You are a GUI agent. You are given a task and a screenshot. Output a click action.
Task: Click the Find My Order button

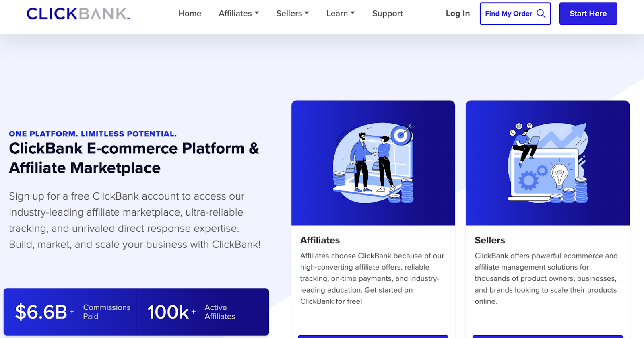pos(515,14)
